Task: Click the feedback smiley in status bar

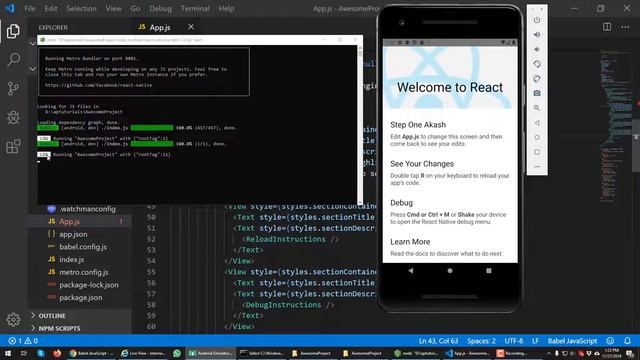Action: tap(610, 340)
